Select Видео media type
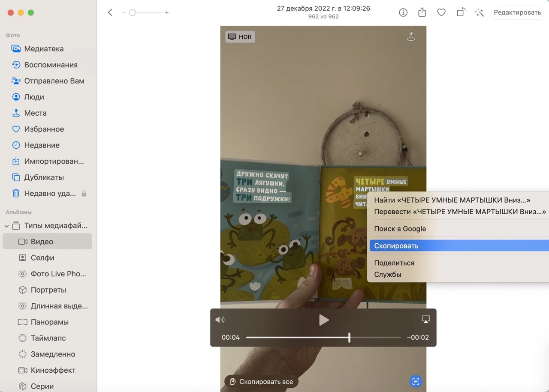The width and height of the screenshot is (549, 392). point(48,242)
